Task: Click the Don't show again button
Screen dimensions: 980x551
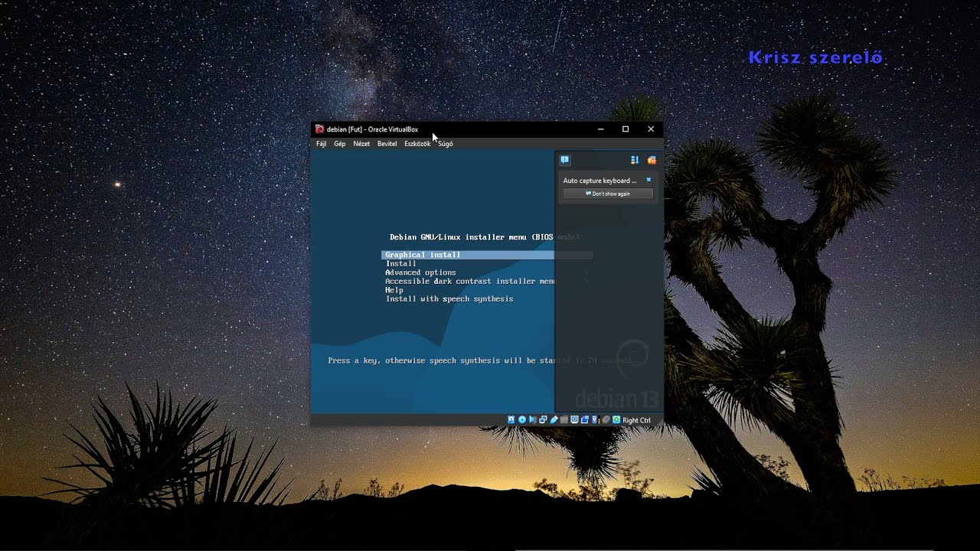Action: coord(608,194)
